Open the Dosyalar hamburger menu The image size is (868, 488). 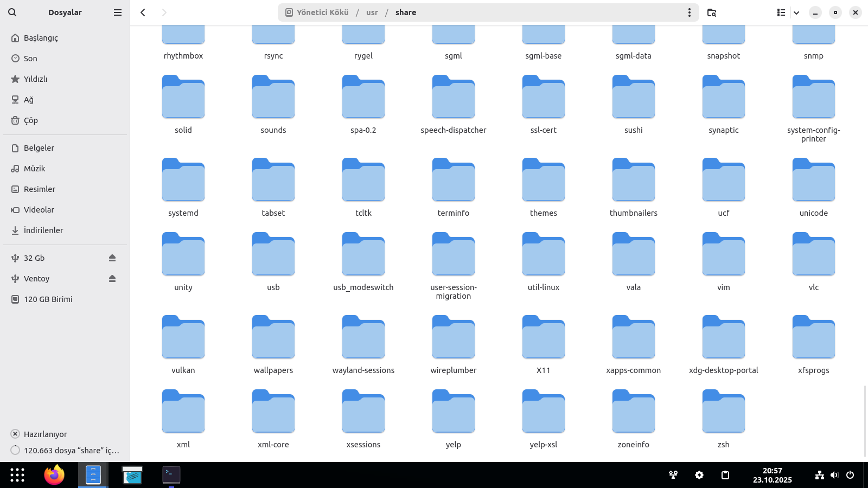coord(118,12)
